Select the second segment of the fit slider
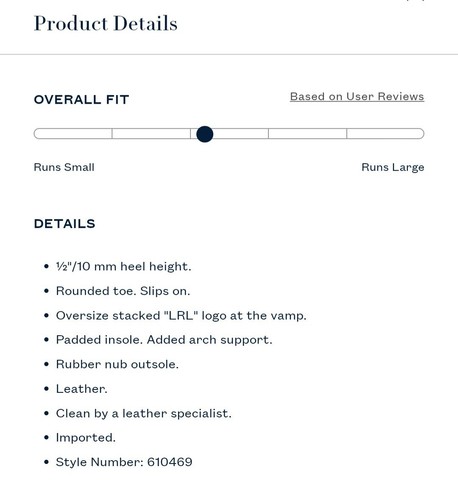 [151, 134]
